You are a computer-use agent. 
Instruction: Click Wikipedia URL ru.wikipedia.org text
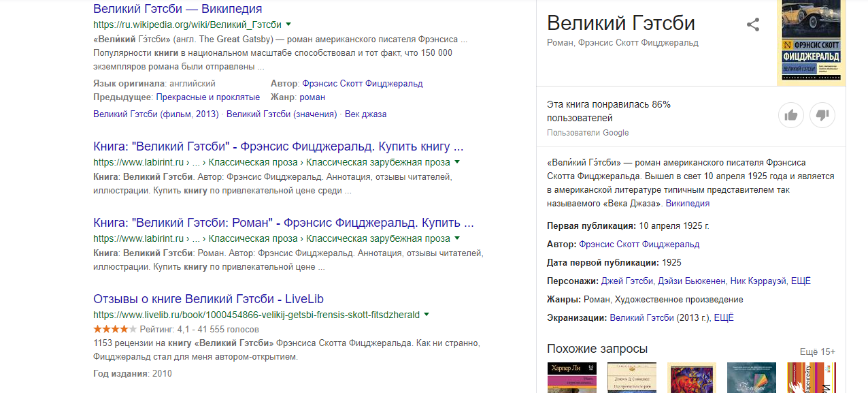click(187, 25)
